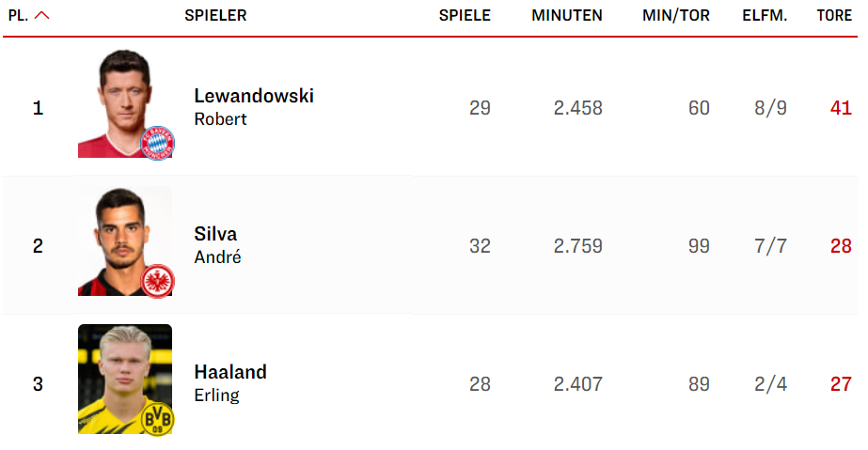Sort by the SPIELE column header
This screenshot has height=450, width=868.
click(465, 15)
